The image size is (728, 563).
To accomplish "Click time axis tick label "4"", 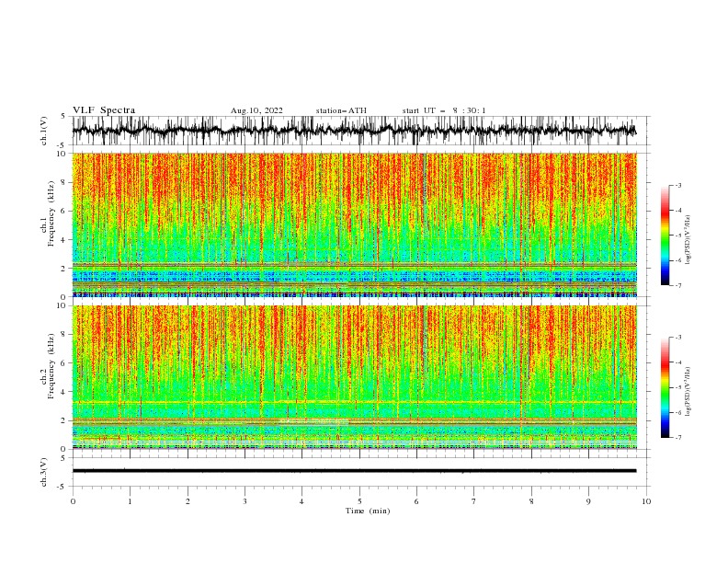I will (x=301, y=501).
